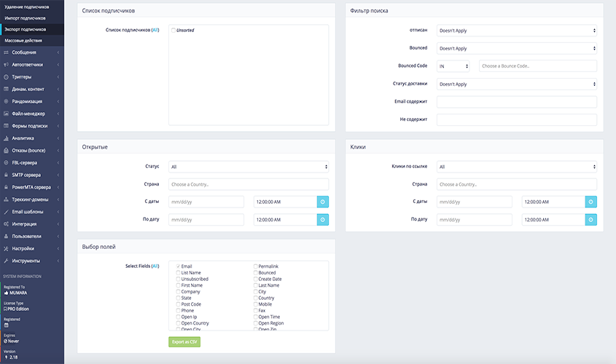Open Импорт подписчиков in the sidebar
The width and height of the screenshot is (616, 364).
[x=25, y=17]
